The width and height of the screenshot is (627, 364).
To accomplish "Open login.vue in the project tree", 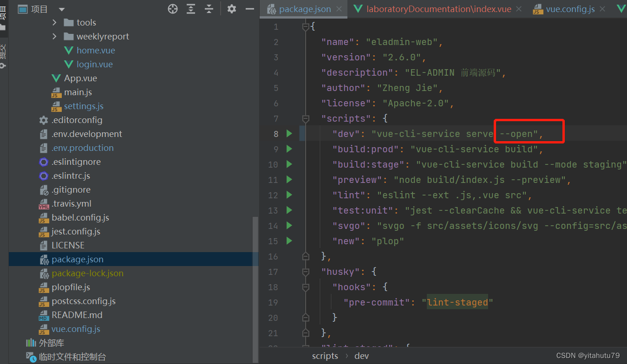I will 95,64.
